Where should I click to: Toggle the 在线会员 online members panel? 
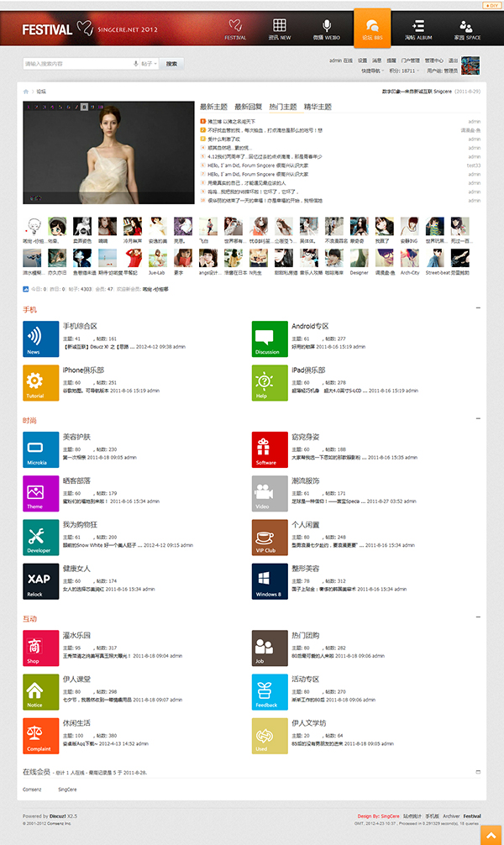[478, 772]
